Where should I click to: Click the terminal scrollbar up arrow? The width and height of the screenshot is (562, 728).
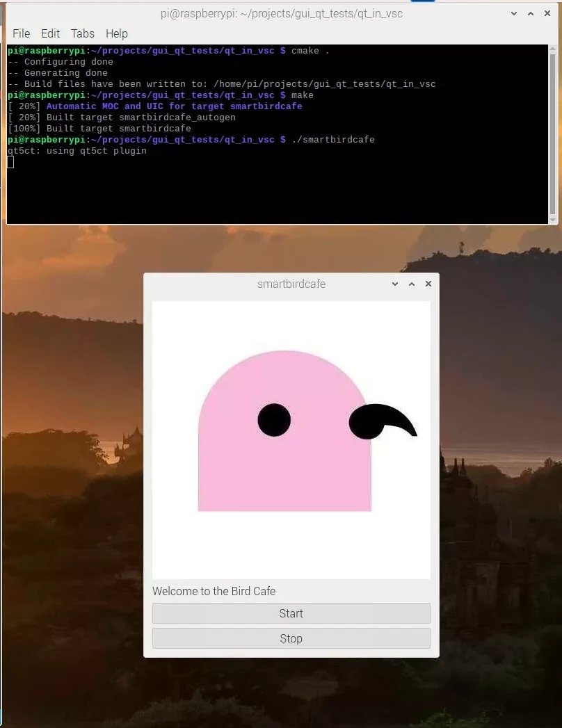point(552,48)
